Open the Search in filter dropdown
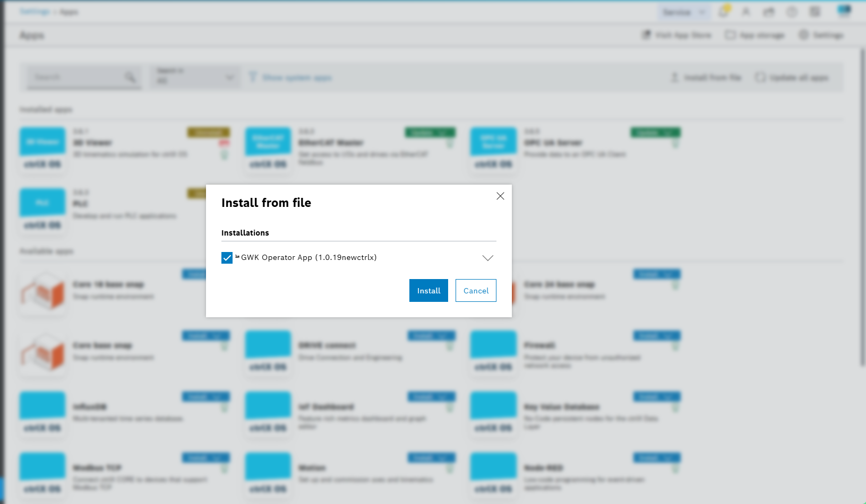Image resolution: width=866 pixels, height=504 pixels. click(195, 77)
